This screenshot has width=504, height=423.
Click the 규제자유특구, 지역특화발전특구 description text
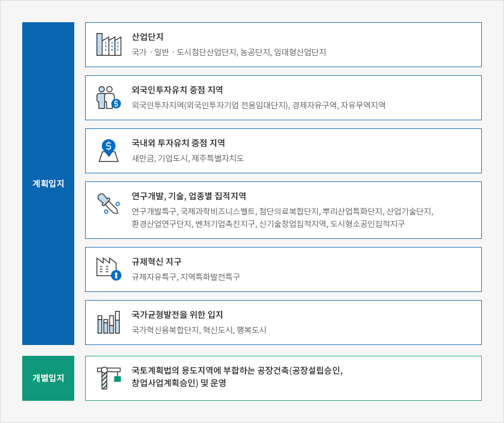(x=185, y=277)
